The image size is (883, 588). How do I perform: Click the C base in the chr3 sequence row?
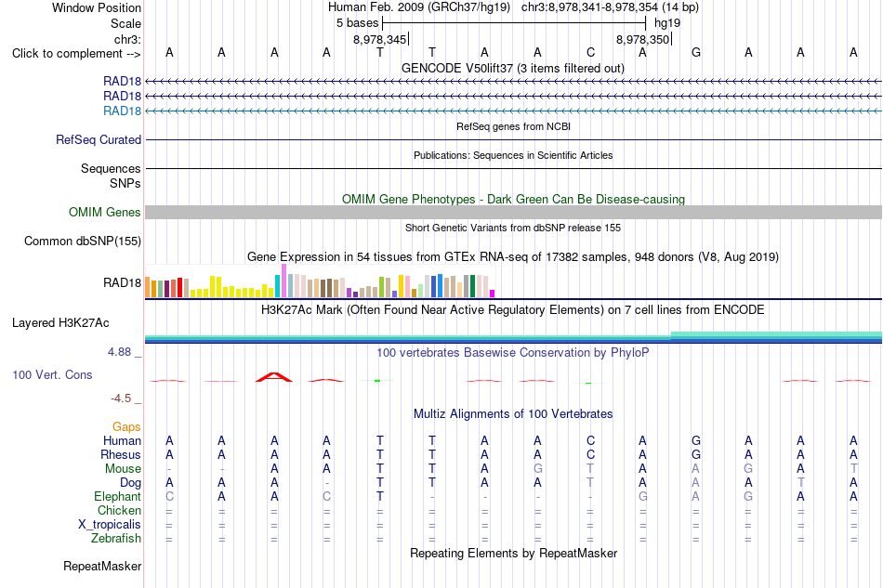point(590,52)
